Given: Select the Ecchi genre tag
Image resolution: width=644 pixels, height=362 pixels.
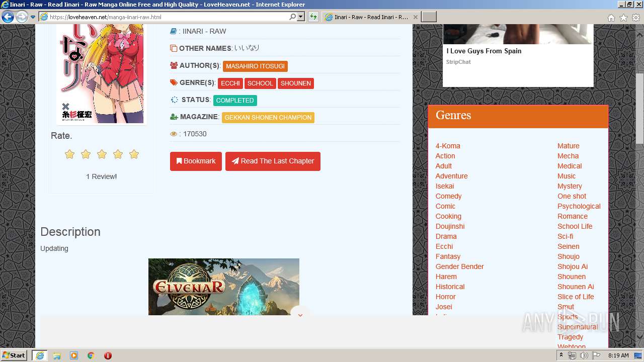Looking at the screenshot, I should (x=230, y=83).
